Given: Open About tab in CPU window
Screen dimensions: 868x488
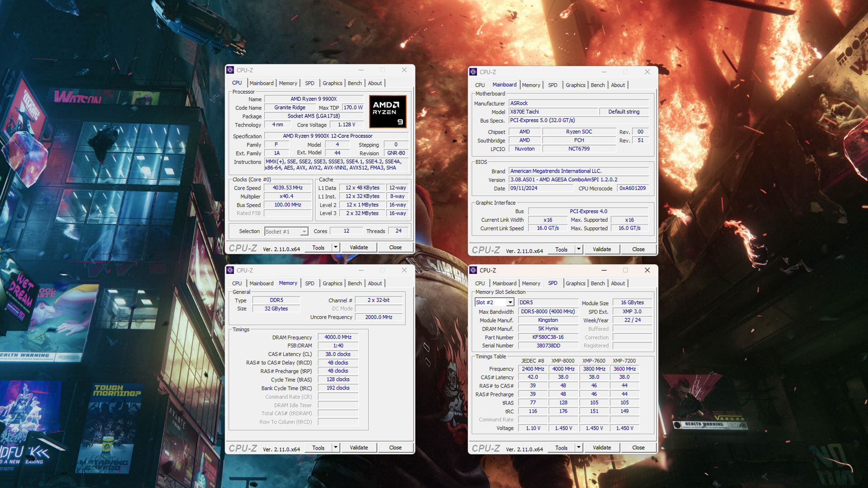Looking at the screenshot, I should [375, 83].
